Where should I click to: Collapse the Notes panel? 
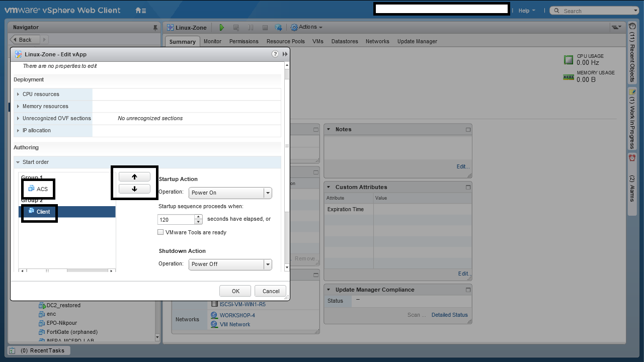[329, 129]
